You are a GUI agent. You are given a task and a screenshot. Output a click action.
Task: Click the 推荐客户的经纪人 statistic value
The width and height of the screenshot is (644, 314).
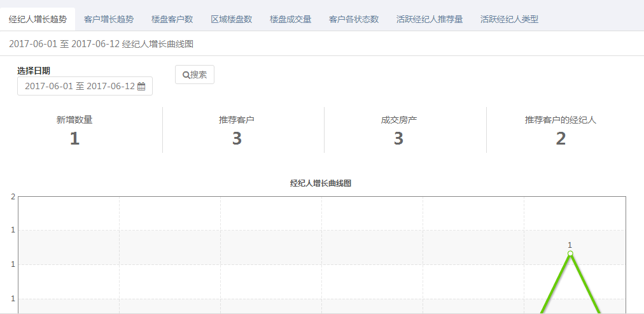pos(560,138)
